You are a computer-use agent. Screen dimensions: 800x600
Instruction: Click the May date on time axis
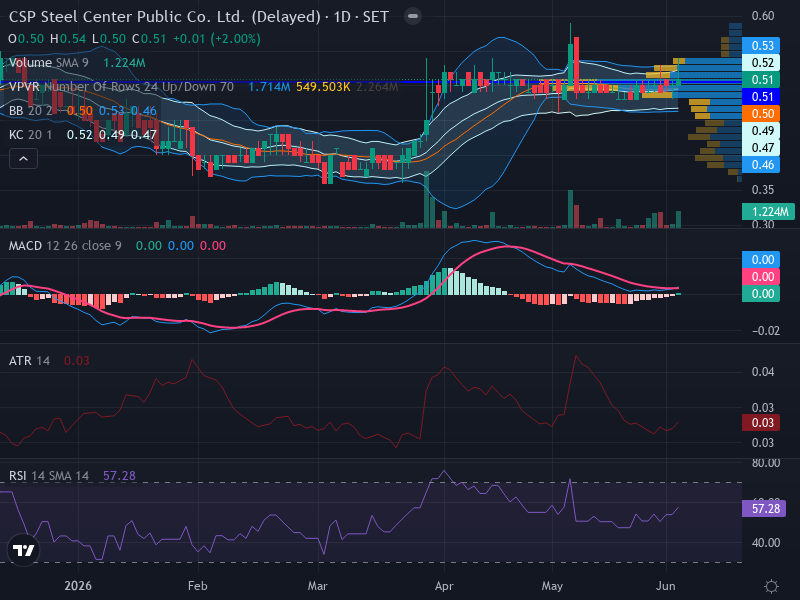click(552, 586)
